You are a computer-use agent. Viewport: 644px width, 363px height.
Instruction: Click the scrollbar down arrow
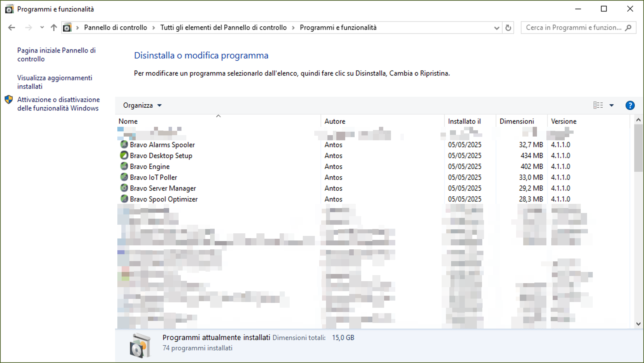pos(638,324)
